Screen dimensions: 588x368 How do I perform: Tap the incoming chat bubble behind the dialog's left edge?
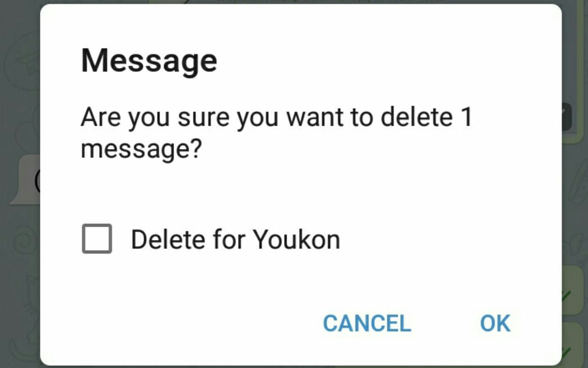(25, 180)
